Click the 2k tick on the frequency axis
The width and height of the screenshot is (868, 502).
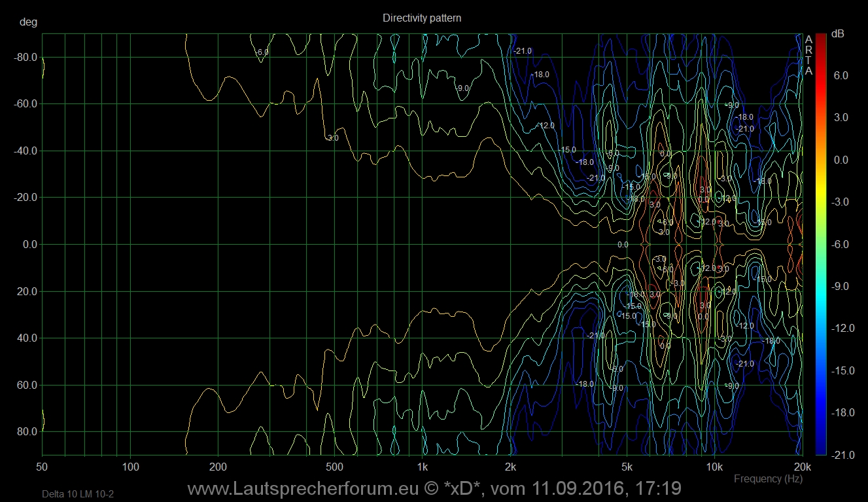(x=510, y=467)
